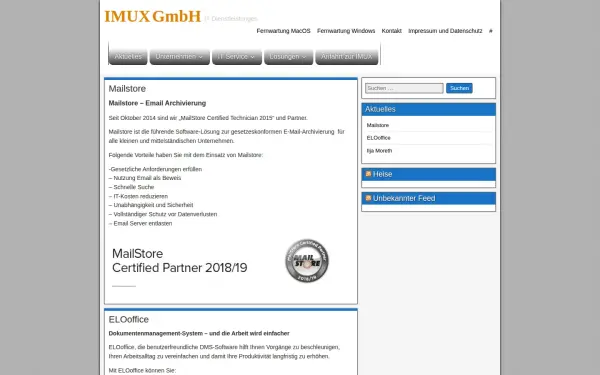
Task: Click 'Mailstore – Email Archivierung' subtitle
Action: pos(157,103)
